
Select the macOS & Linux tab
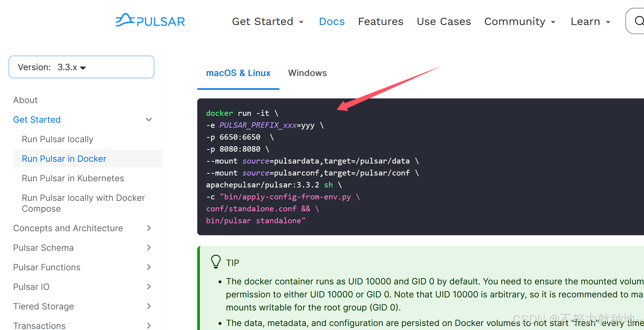point(238,73)
